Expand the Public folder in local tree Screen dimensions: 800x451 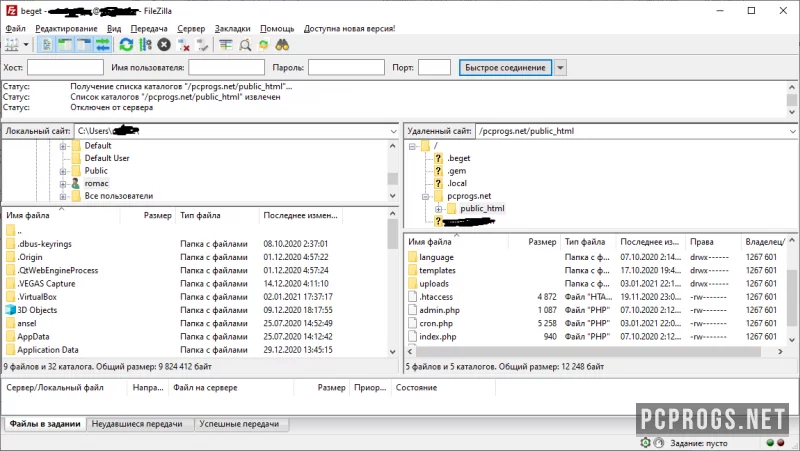[63, 171]
